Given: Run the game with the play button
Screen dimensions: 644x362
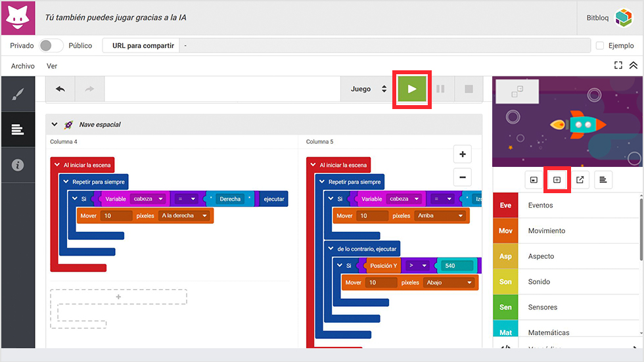Looking at the screenshot, I should 411,89.
